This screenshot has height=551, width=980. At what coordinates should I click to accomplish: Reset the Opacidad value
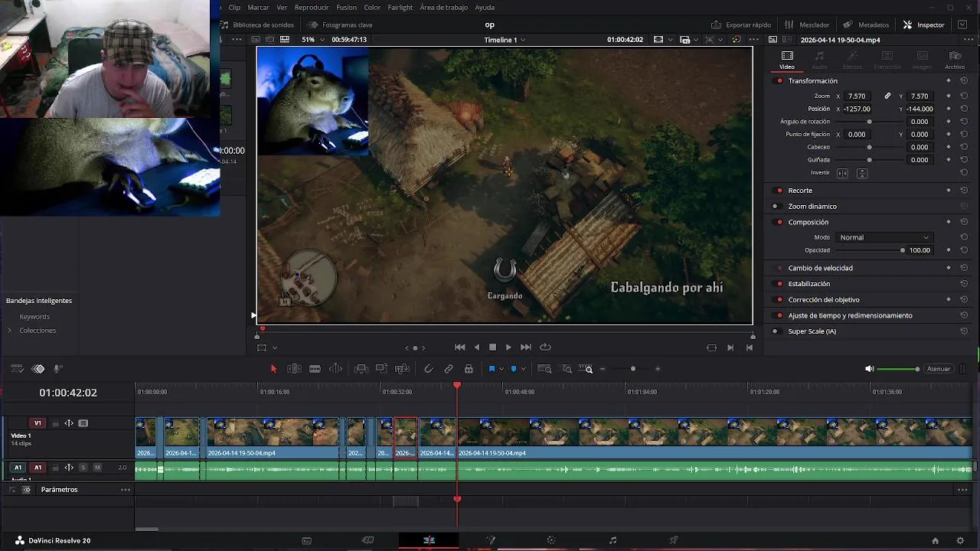(964, 250)
